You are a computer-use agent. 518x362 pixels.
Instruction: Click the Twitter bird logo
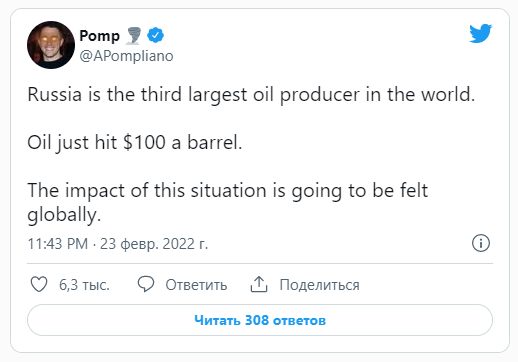click(x=480, y=33)
